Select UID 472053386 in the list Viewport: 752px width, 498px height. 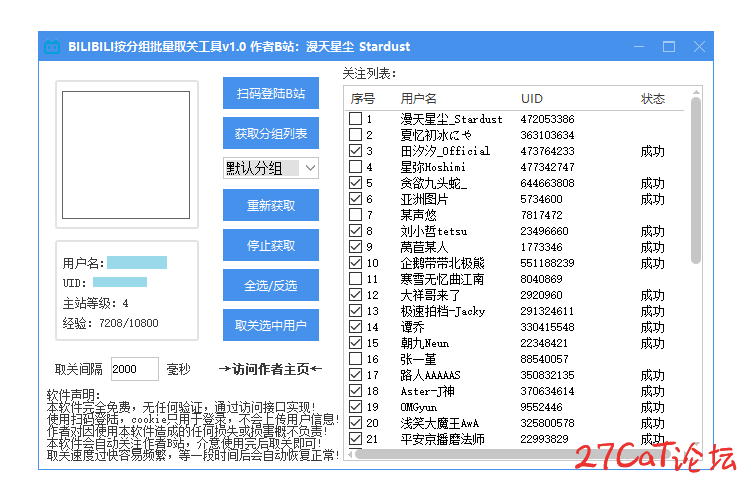547,119
